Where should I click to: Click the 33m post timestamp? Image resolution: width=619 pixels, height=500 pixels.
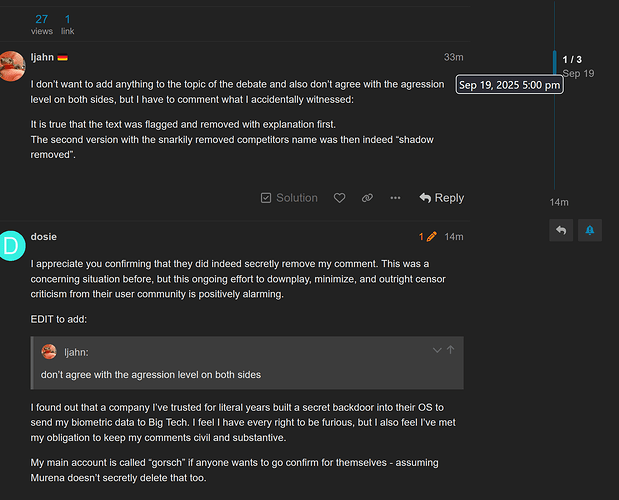click(x=453, y=57)
